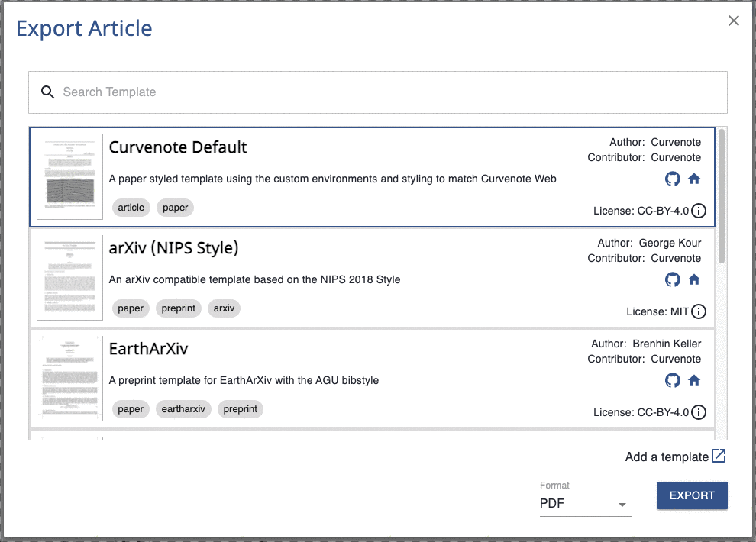Viewport: 756px width, 542px height.
Task: Click the 'License: MIT' text
Action: (657, 311)
